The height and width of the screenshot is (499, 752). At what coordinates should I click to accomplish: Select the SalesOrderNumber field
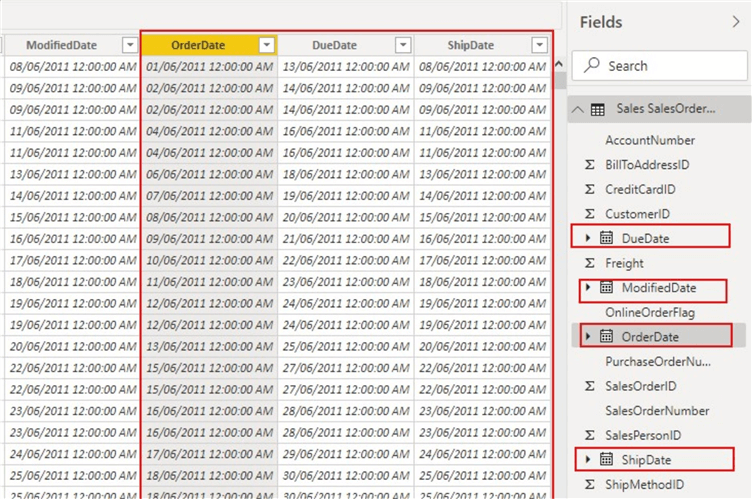[x=657, y=411]
